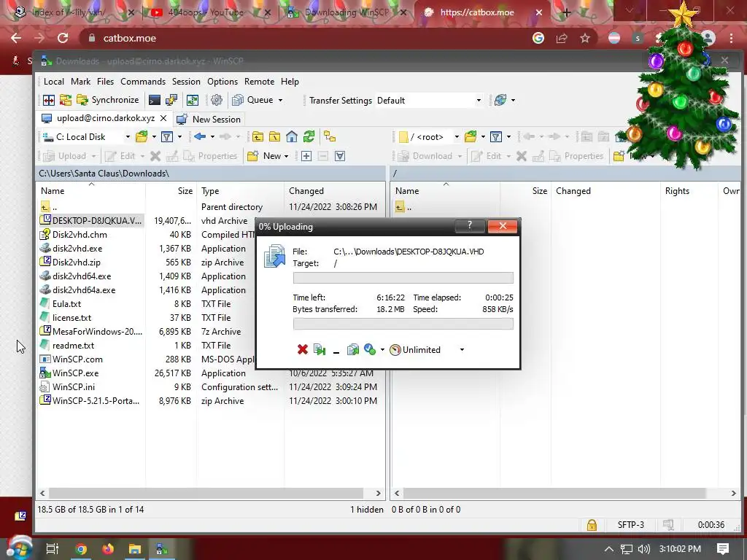The height and width of the screenshot is (560, 747).
Task: Click the local directory tree icon
Action: click(x=330, y=137)
